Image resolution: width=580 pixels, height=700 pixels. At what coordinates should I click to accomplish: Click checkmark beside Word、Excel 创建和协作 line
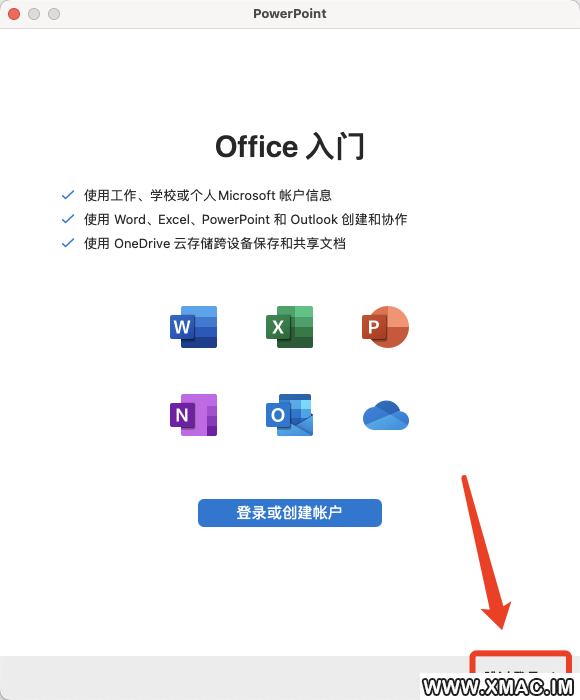tap(68, 219)
